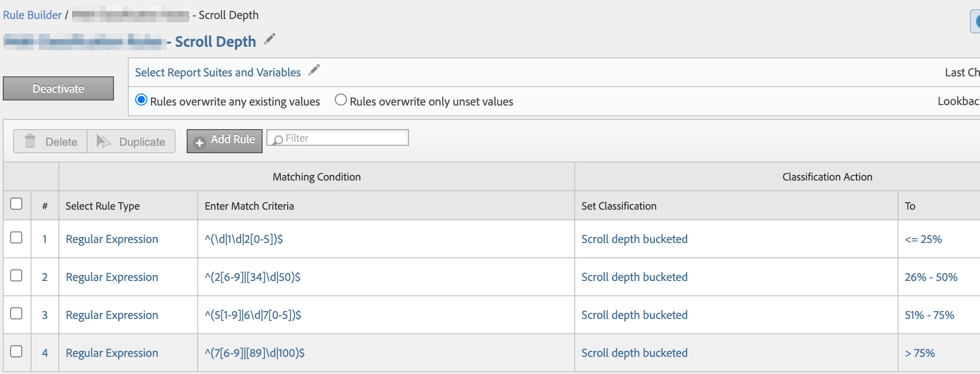
Task: Edit the '> 75%' To value
Action: point(920,353)
